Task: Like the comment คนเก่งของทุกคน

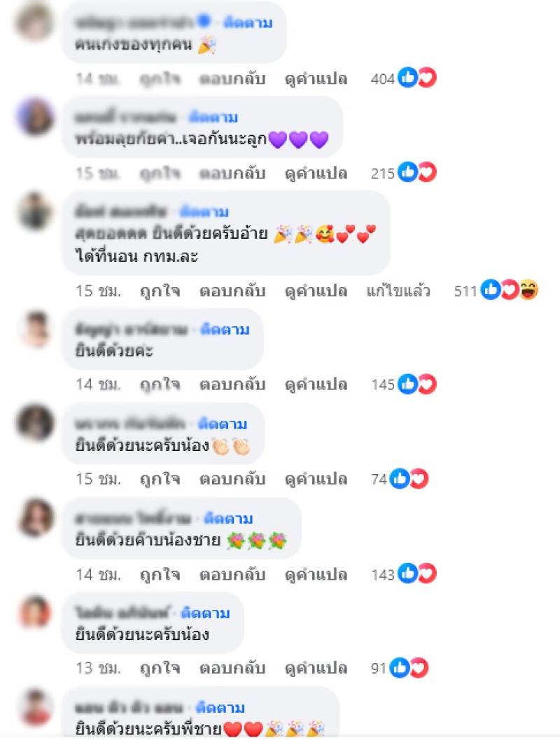Action: pyautogui.click(x=160, y=78)
